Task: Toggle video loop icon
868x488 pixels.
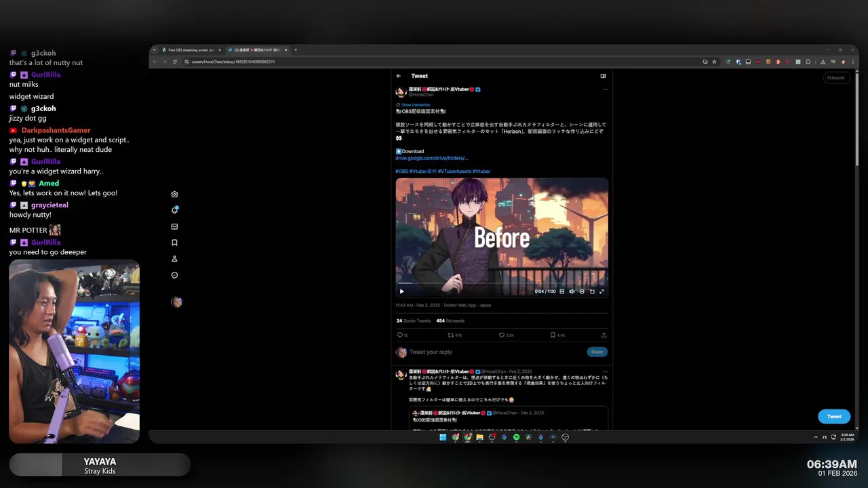Action: (592, 291)
